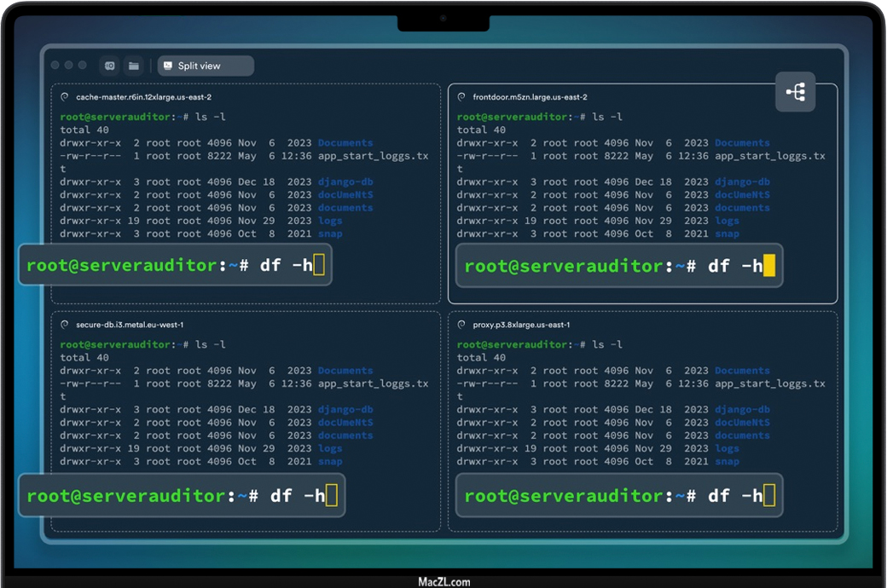Click the Debian swirl icon beside frontdoor.m5zn.large
Image resolution: width=887 pixels, height=588 pixels.
pos(461,97)
